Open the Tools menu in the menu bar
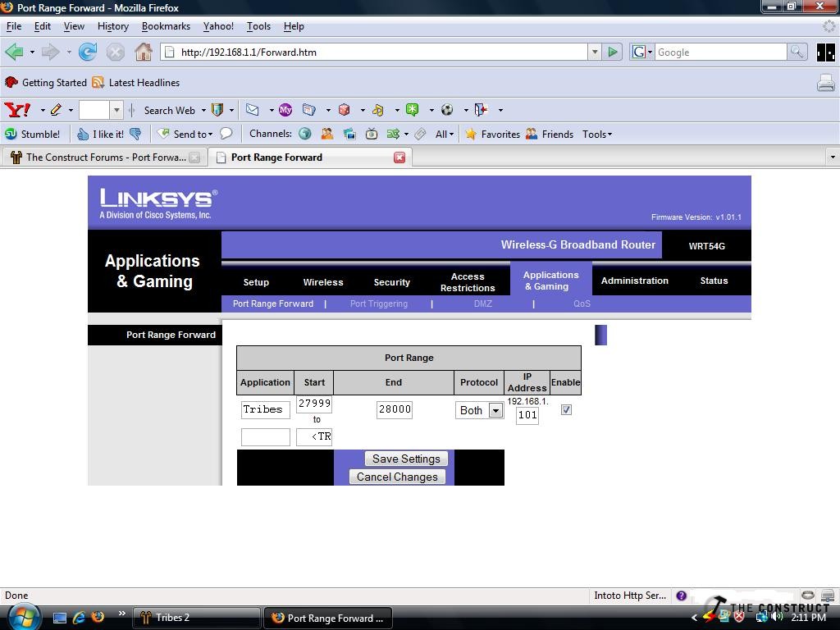This screenshot has width=840, height=630. tap(258, 26)
